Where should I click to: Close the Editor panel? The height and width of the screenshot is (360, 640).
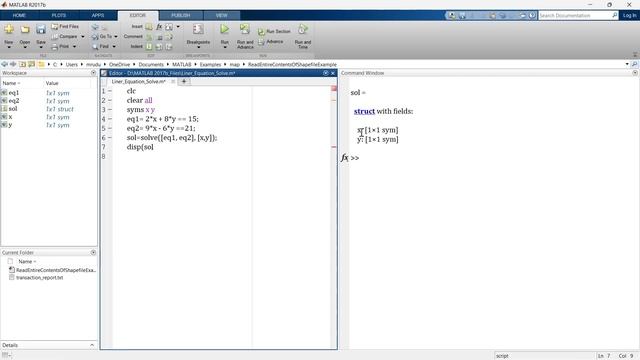pyautogui.click(x=333, y=73)
